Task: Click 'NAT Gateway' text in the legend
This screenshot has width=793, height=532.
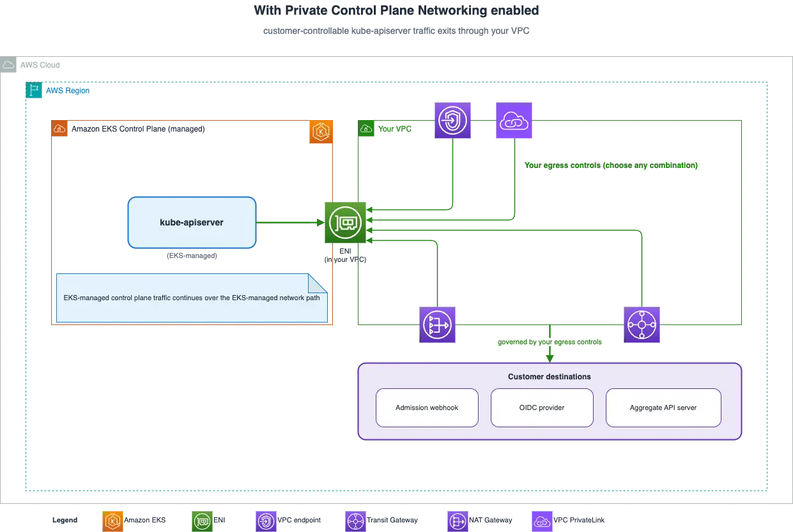Action: (x=491, y=521)
